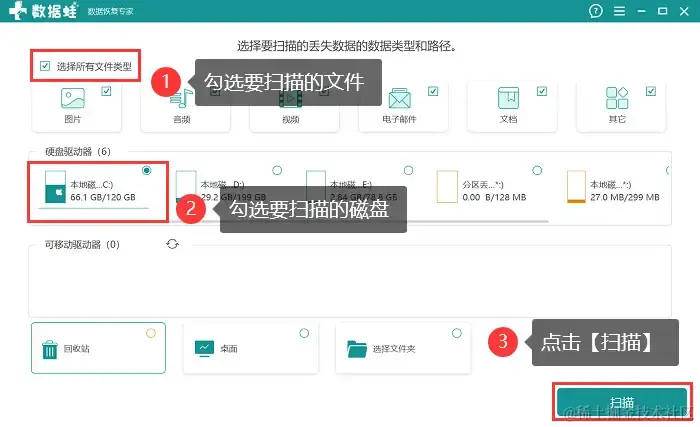Open the hamburger menu in title bar
This screenshot has width=700, height=427.
point(619,11)
